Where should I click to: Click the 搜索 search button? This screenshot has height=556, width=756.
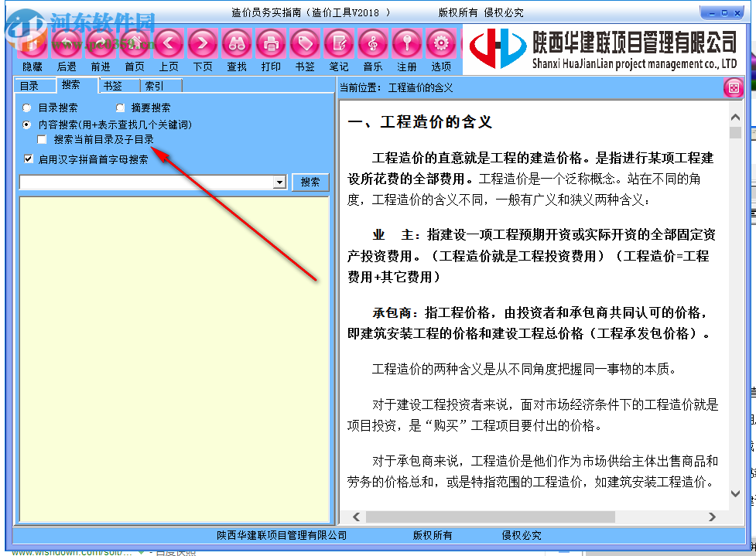[x=310, y=182]
